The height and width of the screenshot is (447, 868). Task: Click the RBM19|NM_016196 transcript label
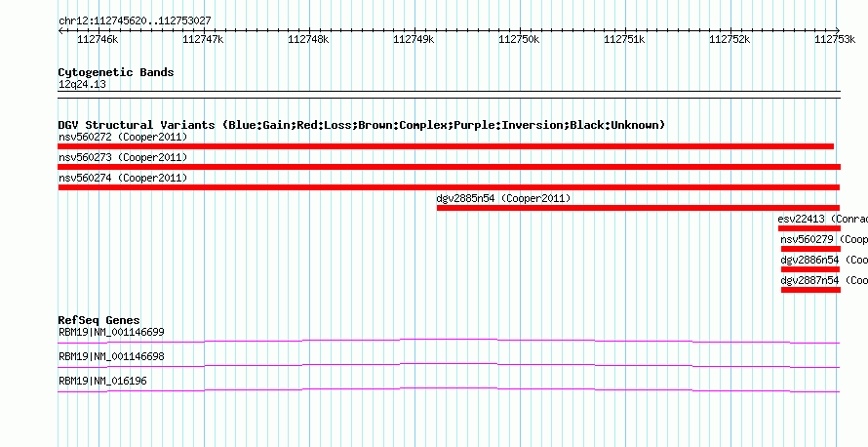pyautogui.click(x=103, y=381)
